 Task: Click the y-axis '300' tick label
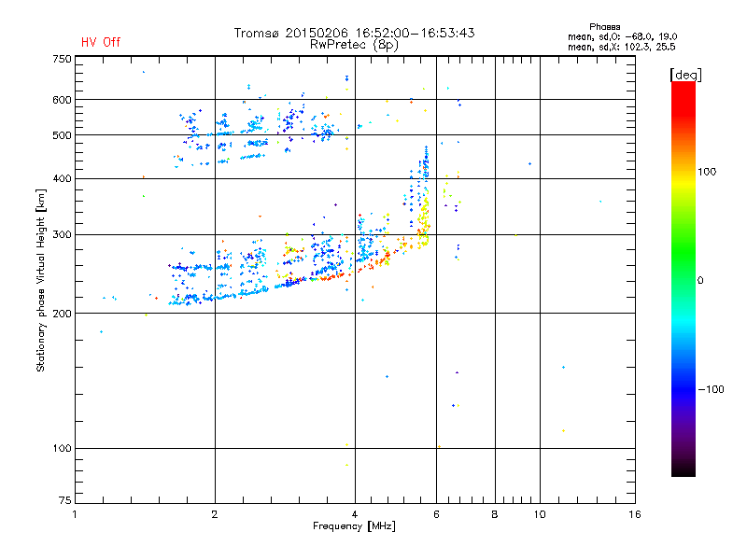(62, 234)
